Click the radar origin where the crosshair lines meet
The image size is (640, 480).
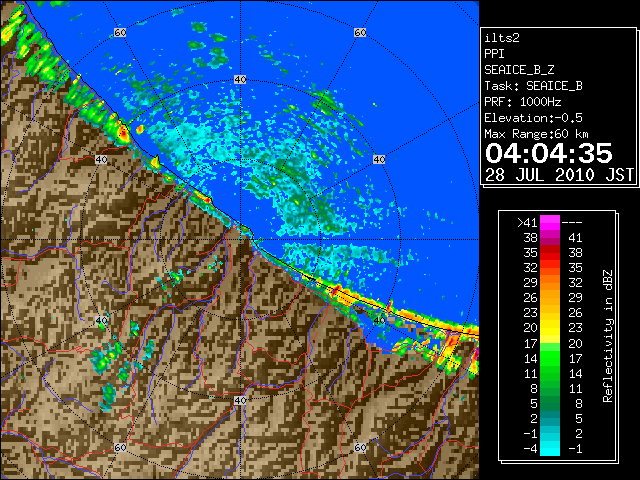pos(240,240)
